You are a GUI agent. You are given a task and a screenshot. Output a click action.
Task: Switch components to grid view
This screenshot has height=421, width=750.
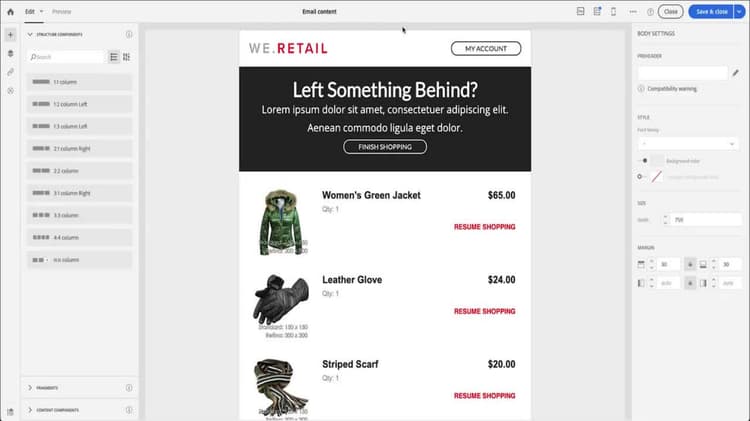pos(126,57)
